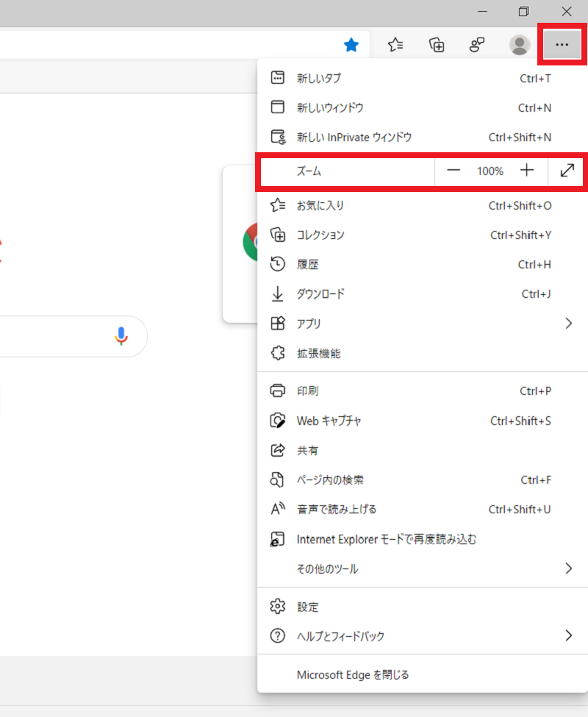Minimize the browser window

tap(482, 12)
